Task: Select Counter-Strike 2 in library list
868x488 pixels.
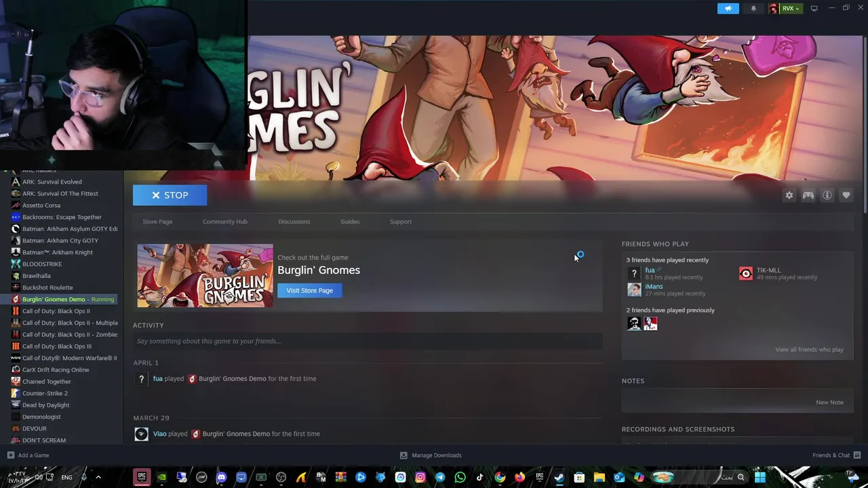Action: tap(45, 393)
